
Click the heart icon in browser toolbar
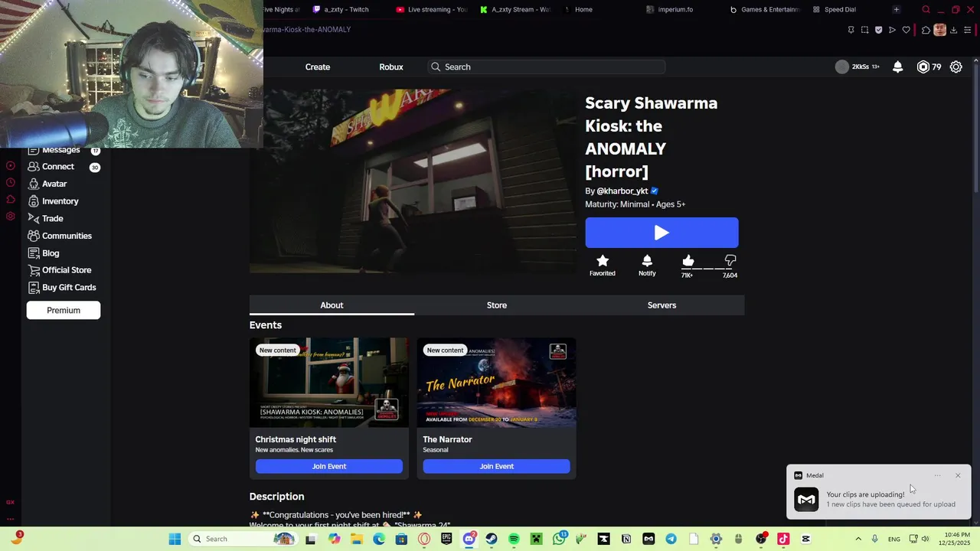click(906, 30)
